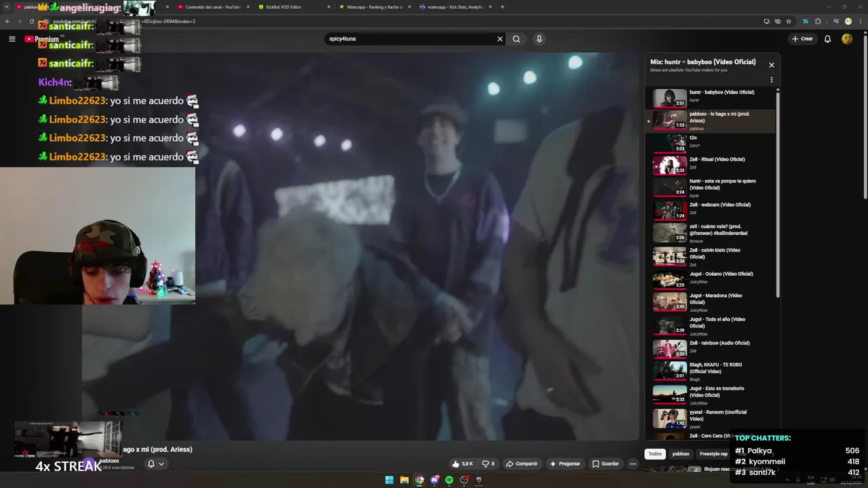Open the Extensions puzzle icon
The width and height of the screenshot is (868, 488).
click(x=818, y=21)
